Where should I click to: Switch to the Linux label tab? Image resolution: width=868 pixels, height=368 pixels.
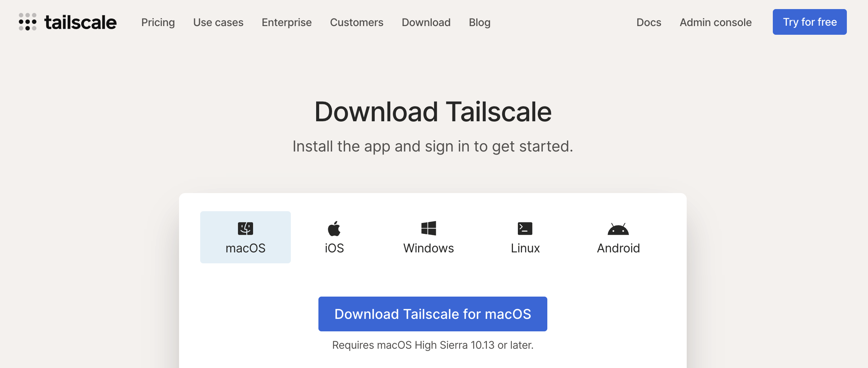(525, 248)
